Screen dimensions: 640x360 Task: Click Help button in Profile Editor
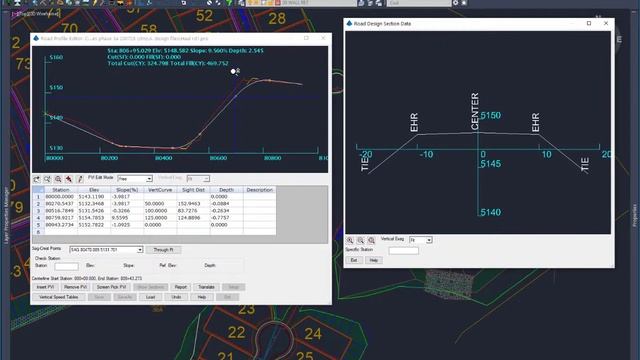coord(202,297)
